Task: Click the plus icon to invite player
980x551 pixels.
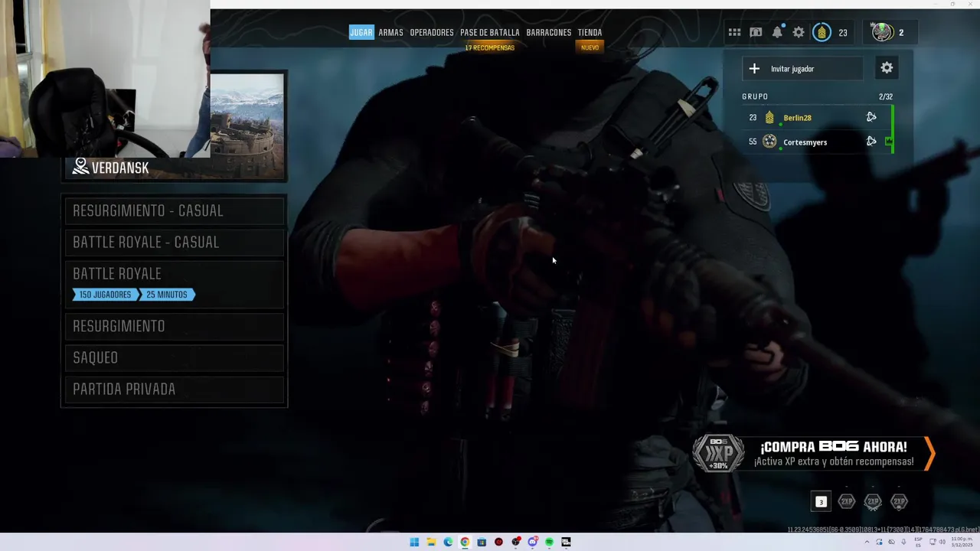Action: (754, 69)
